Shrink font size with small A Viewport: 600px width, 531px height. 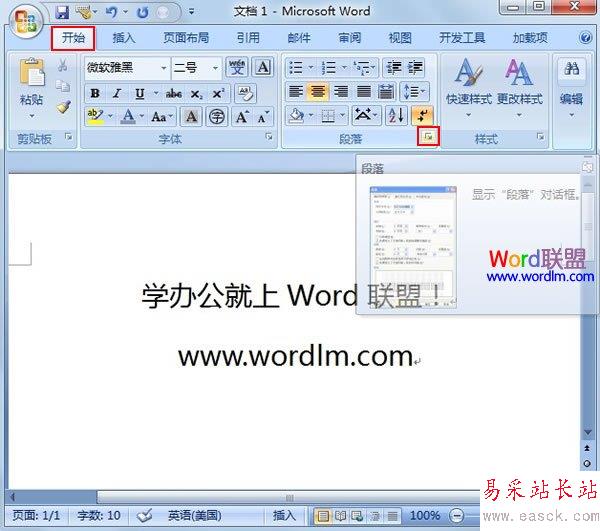point(262,116)
